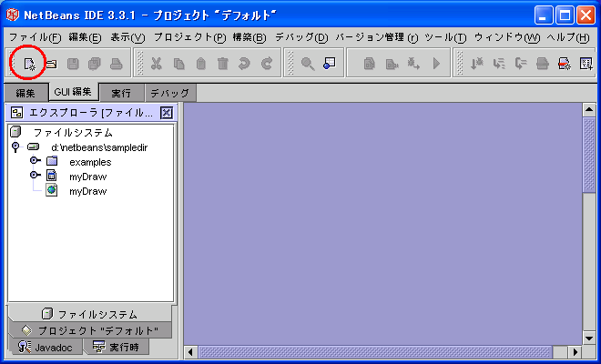Screen dimensions: 601x364
Task: Click the Step Over debug icon
Action: (499, 64)
